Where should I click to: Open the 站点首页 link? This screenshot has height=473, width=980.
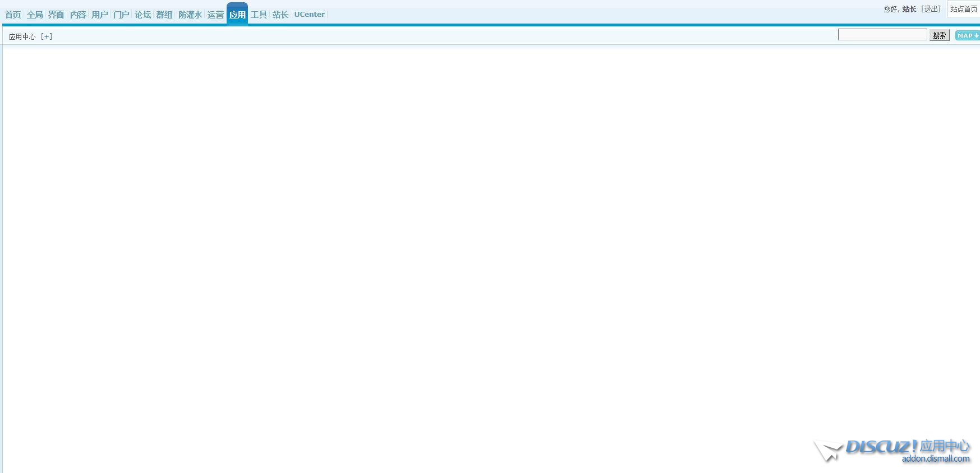click(x=964, y=9)
